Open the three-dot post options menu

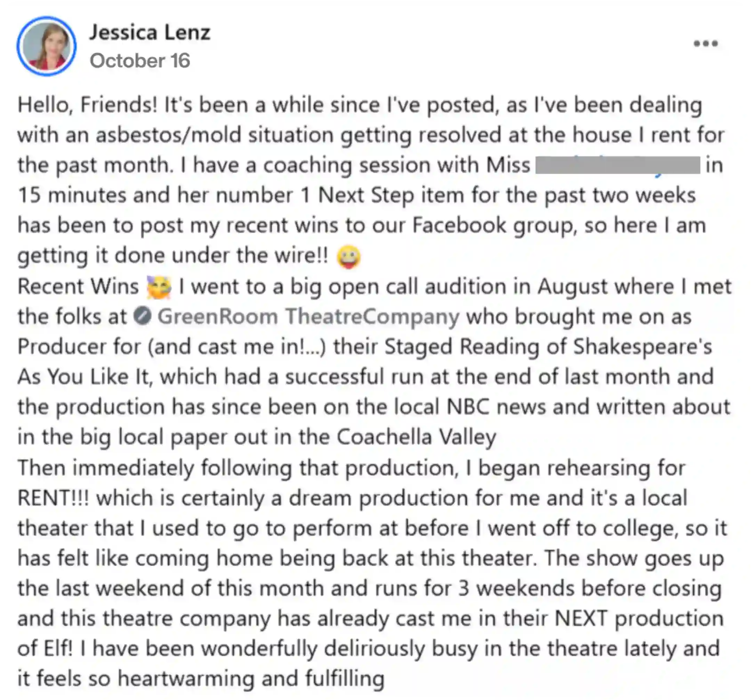(705, 43)
